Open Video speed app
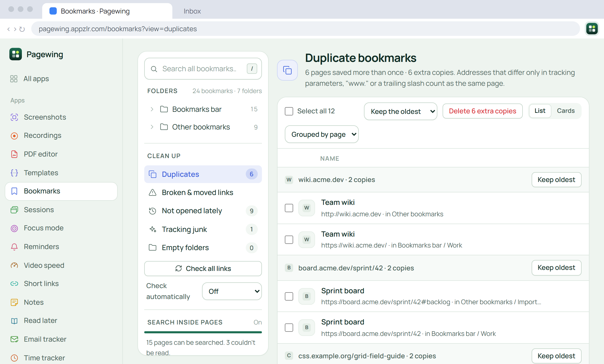Screen dimensions: 604x364 (61, 265)
